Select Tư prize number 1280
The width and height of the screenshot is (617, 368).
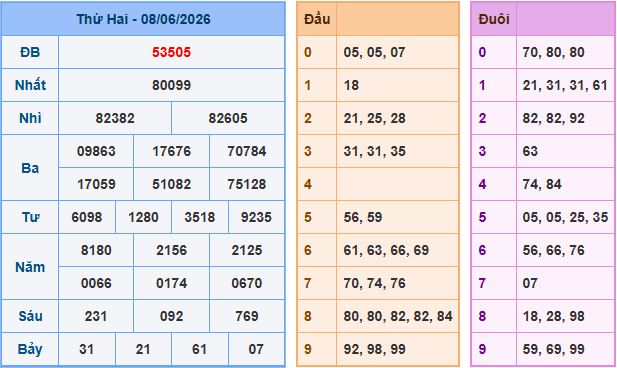tap(143, 217)
